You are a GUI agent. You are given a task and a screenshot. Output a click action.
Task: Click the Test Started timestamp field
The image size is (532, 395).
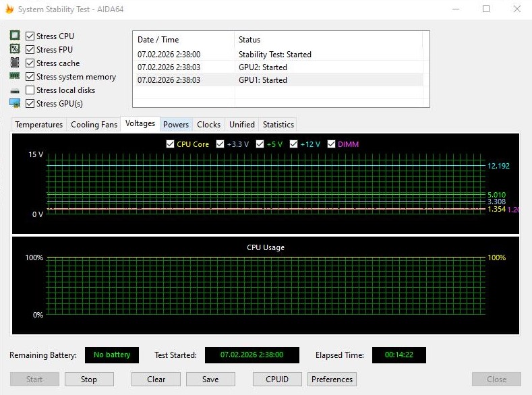pos(252,355)
